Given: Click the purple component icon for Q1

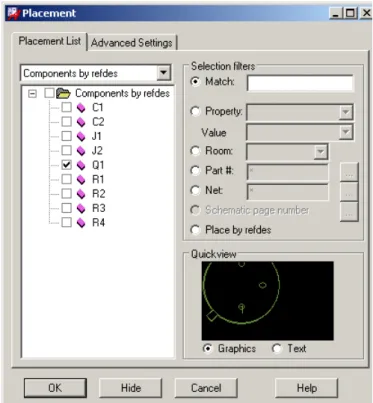Looking at the screenshot, I should point(81,165).
